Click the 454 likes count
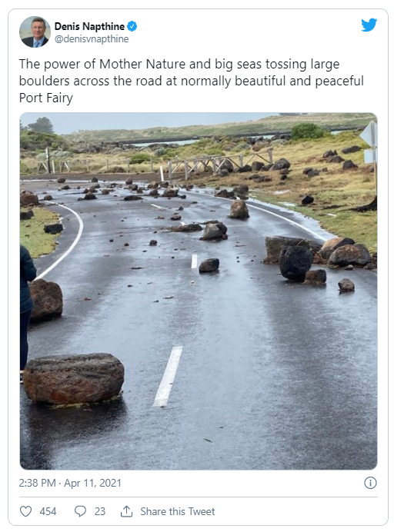Viewport: 394px width, 532px height. point(48,511)
